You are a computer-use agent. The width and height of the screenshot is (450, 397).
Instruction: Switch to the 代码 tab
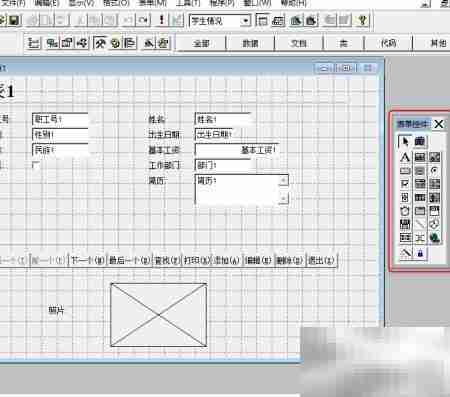click(388, 43)
